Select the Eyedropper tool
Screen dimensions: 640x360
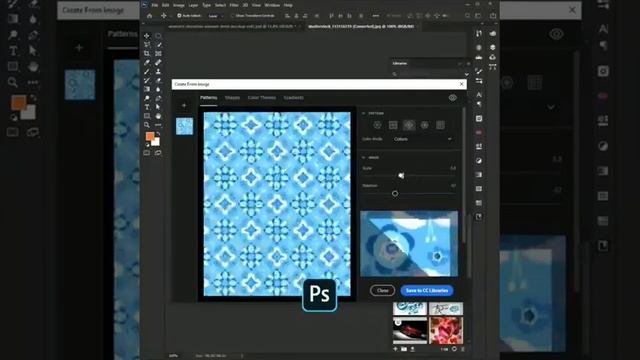click(147, 62)
